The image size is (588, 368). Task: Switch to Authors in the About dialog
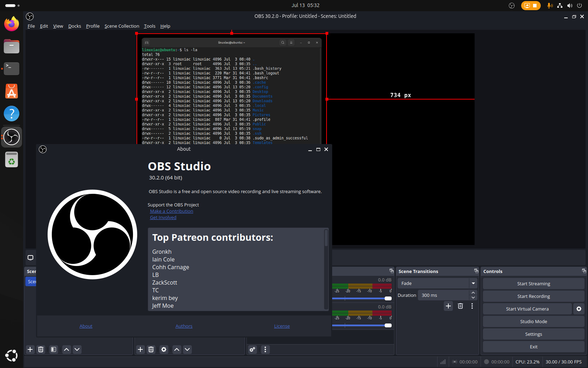click(184, 326)
